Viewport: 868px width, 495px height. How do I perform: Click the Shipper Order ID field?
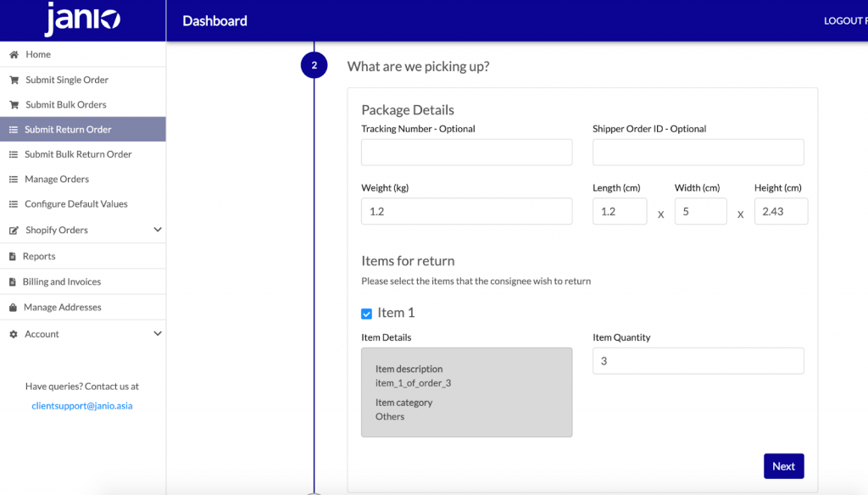698,153
